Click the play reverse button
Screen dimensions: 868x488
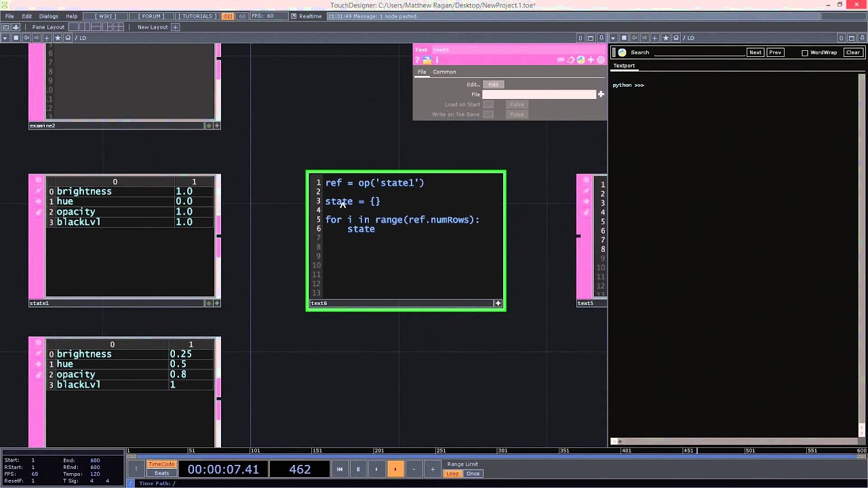376,469
